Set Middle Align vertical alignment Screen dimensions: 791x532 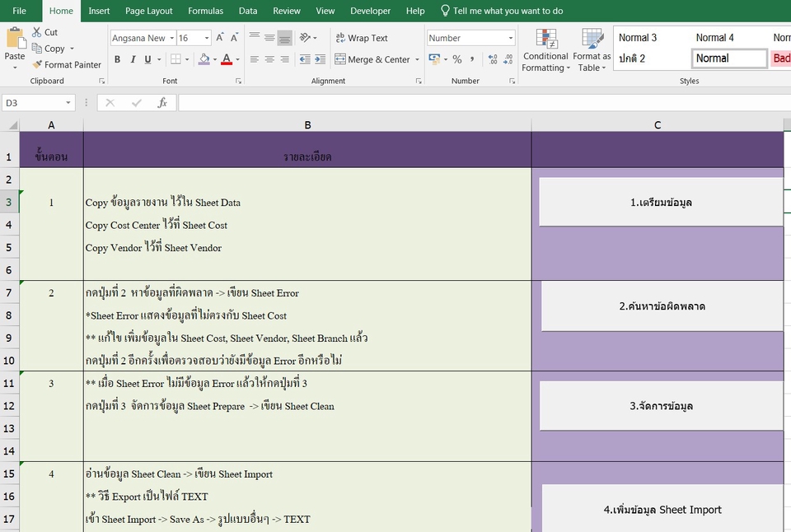[269, 38]
